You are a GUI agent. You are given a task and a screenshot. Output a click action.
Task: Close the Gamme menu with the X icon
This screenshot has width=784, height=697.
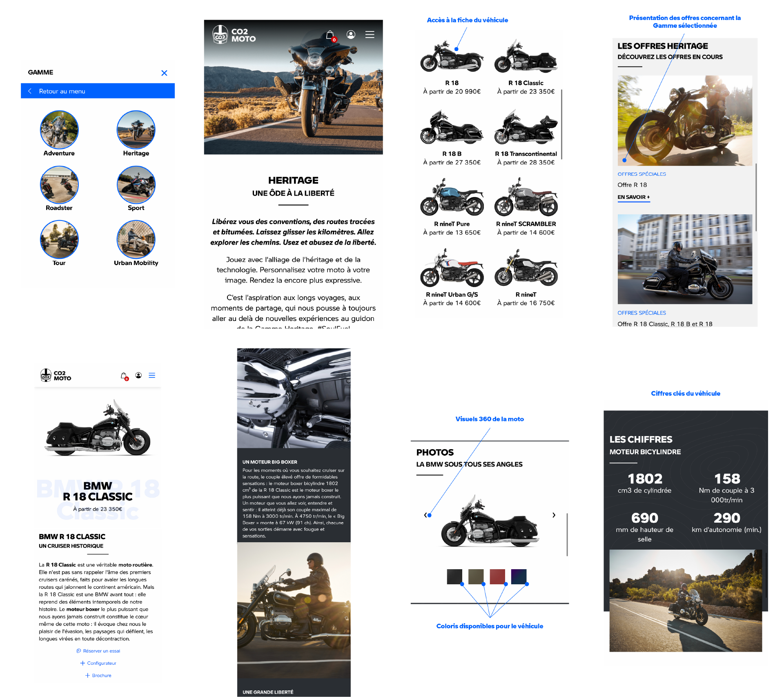coord(164,73)
